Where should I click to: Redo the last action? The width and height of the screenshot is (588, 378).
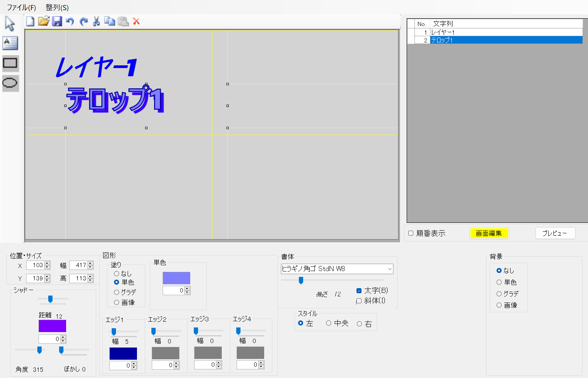(83, 21)
